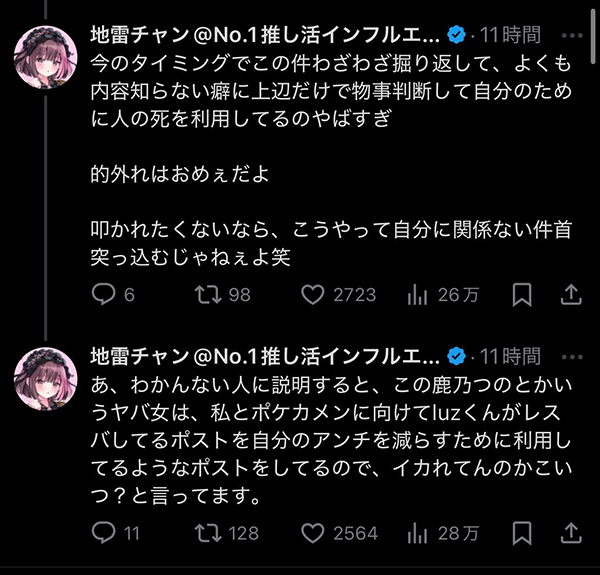Reply to the second post with 11 replies
The image size is (600, 575).
pos(105,531)
